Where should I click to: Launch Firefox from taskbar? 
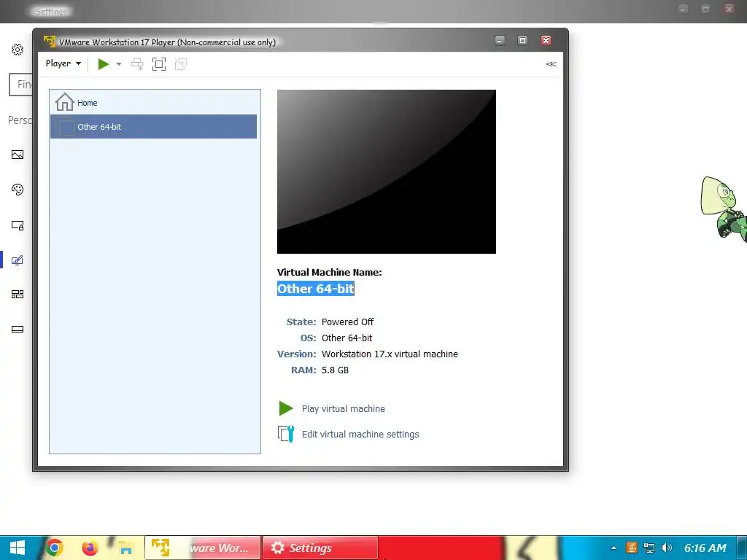90,548
